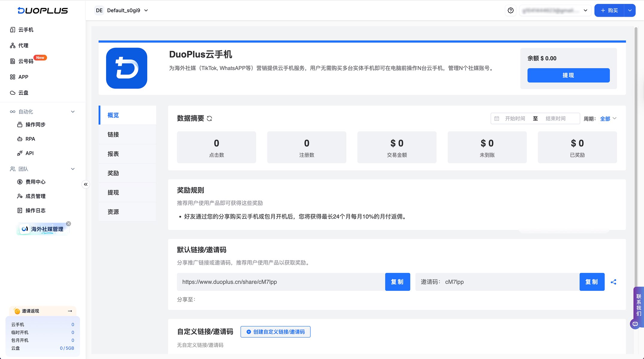Select the 报表 reports tab
The height and width of the screenshot is (359, 644).
click(x=127, y=154)
